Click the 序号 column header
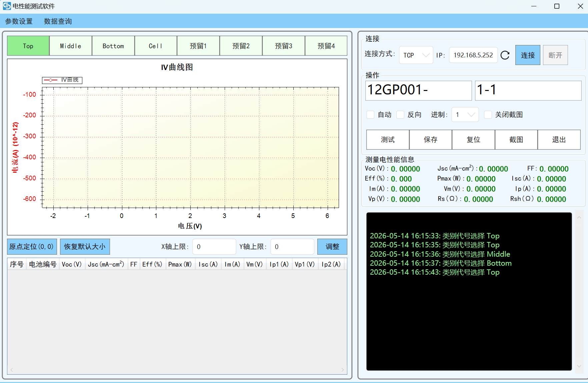Screen dimensions: 588x383 (x=17, y=264)
